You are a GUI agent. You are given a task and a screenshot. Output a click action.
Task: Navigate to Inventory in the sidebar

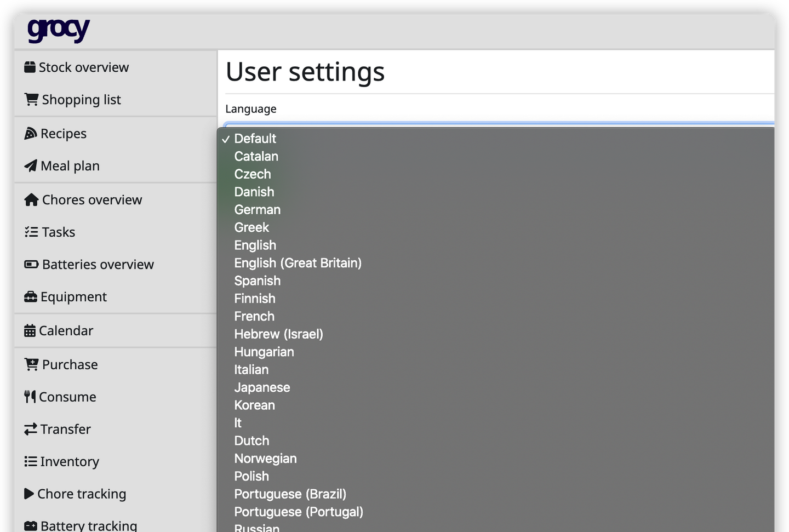coord(70,462)
